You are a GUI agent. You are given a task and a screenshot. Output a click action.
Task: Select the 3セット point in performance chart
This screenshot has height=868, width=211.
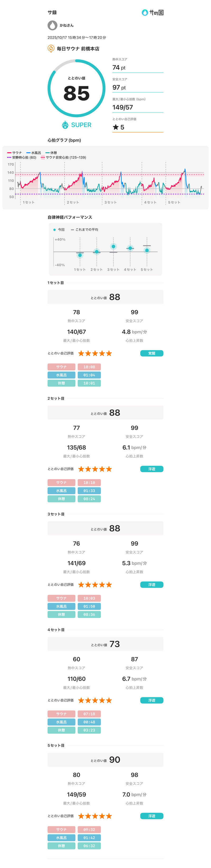pyautogui.click(x=113, y=246)
